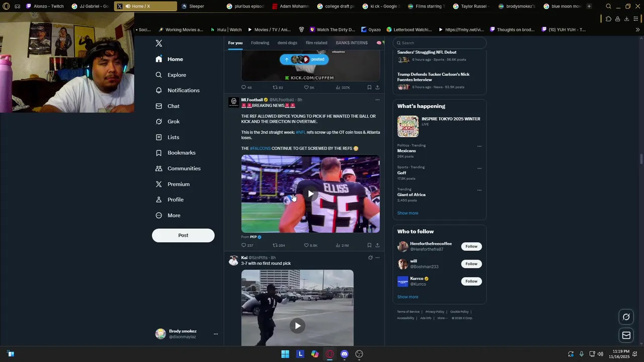
Task: Switch to the demi dogs tab
Action: (287, 43)
